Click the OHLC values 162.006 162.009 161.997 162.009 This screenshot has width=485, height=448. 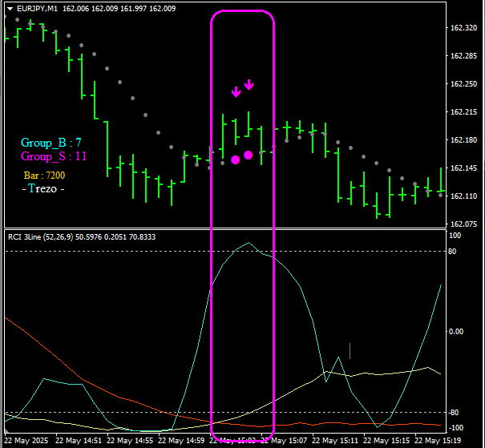click(119, 9)
